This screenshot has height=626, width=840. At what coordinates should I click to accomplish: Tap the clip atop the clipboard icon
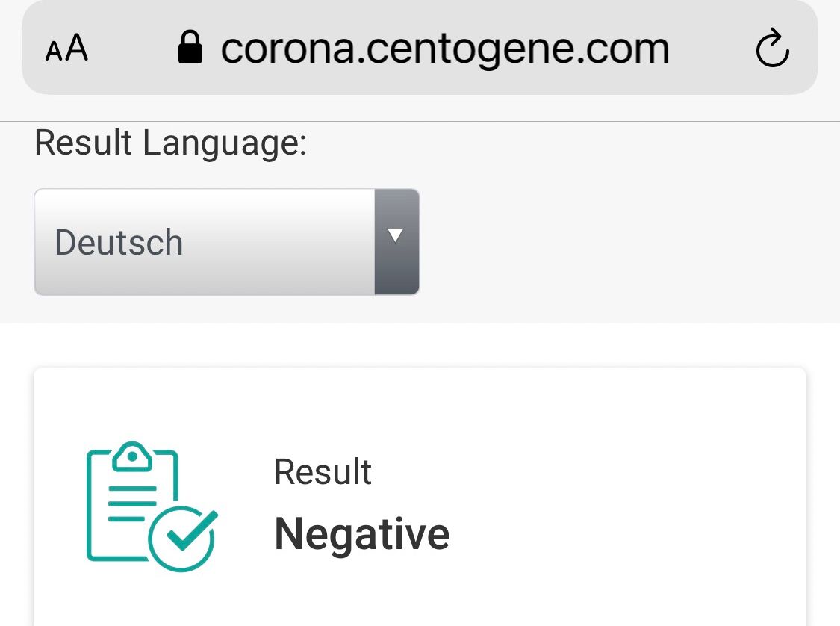point(132,456)
